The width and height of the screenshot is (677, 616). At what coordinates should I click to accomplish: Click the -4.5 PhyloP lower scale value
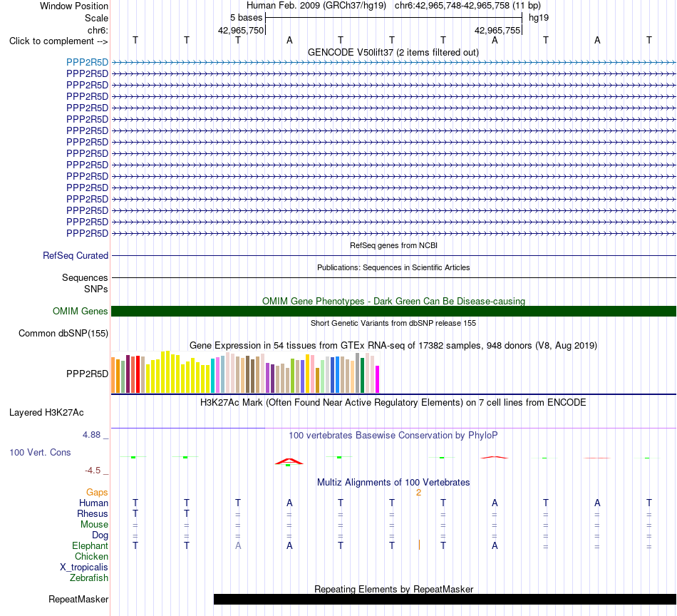pos(93,471)
